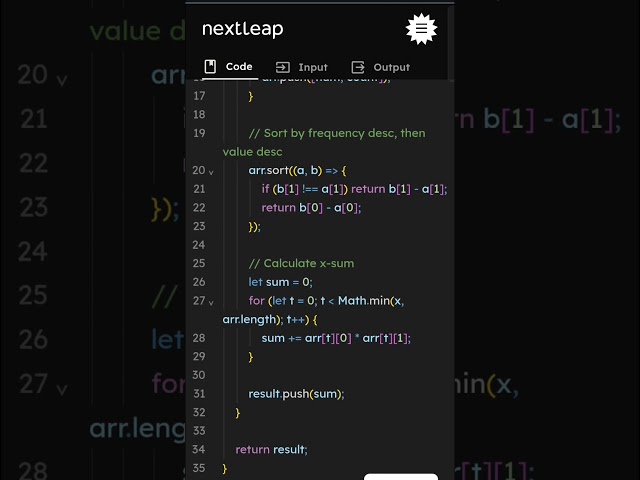Click the nextleap logo
The image size is (640, 480).
tap(242, 29)
